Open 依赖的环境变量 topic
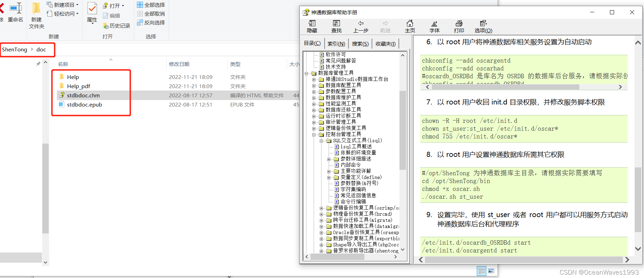This screenshot has width=644, height=278. [x=358, y=152]
